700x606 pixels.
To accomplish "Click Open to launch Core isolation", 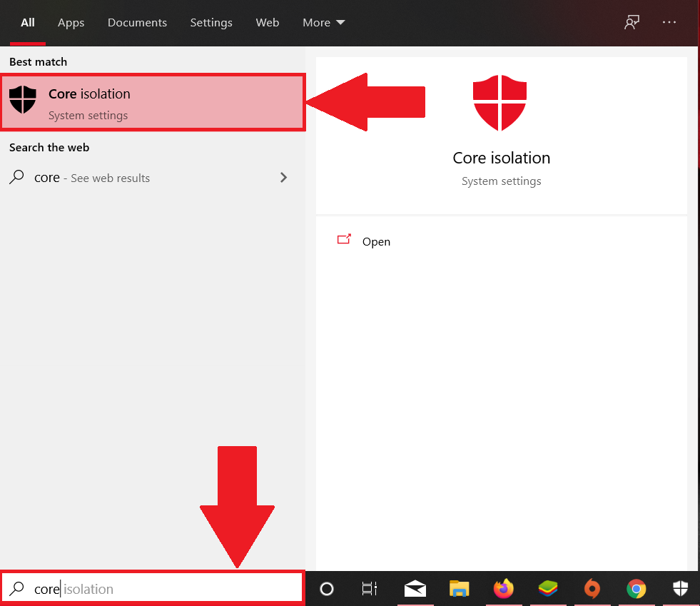I will click(x=376, y=241).
